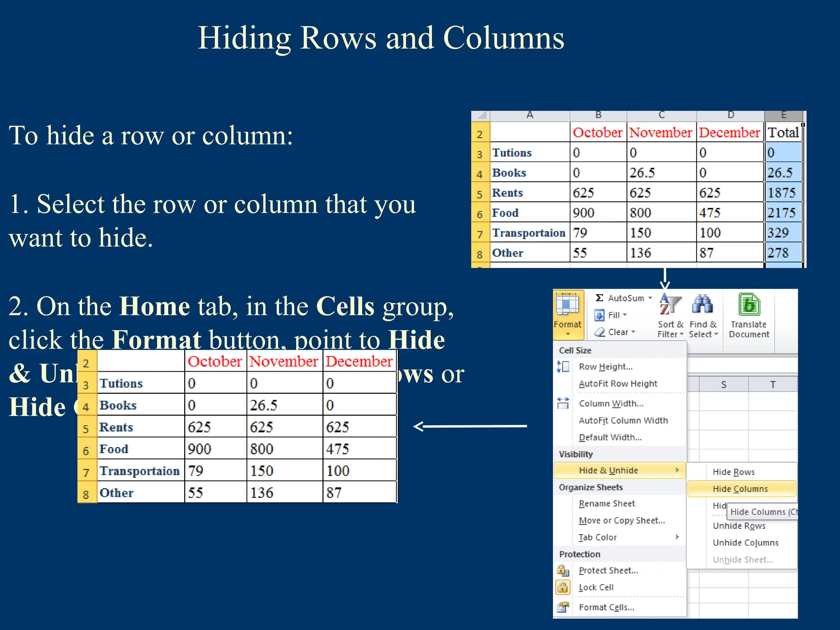Viewport: 840px width, 630px height.
Task: Click the Find & Select binoculars icon
Action: click(703, 304)
